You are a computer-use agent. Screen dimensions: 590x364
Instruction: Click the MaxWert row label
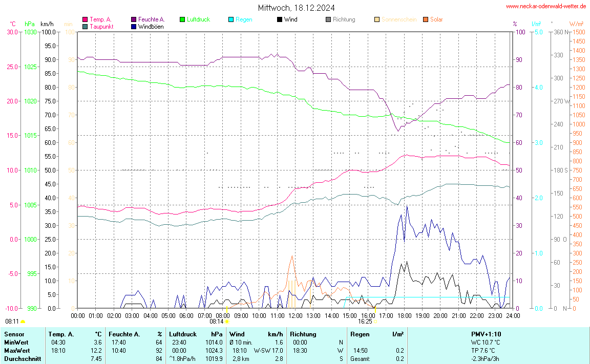click(x=17, y=350)
